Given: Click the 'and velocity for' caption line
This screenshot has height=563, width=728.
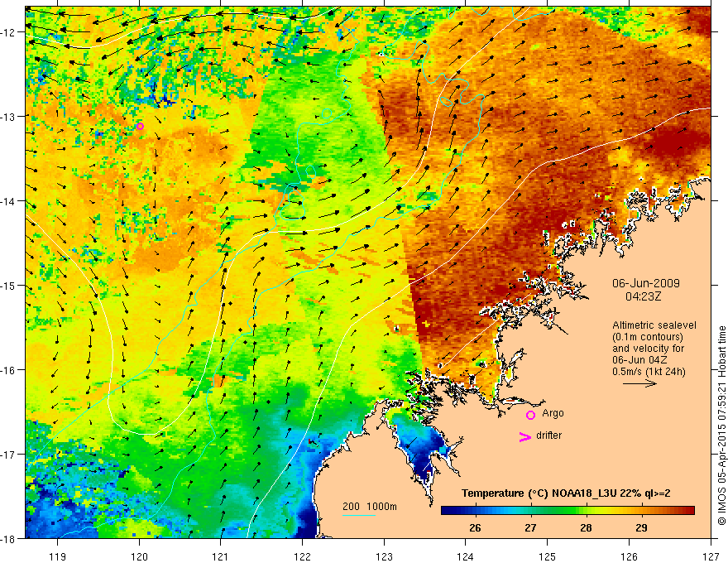Looking at the screenshot, I should (x=648, y=349).
